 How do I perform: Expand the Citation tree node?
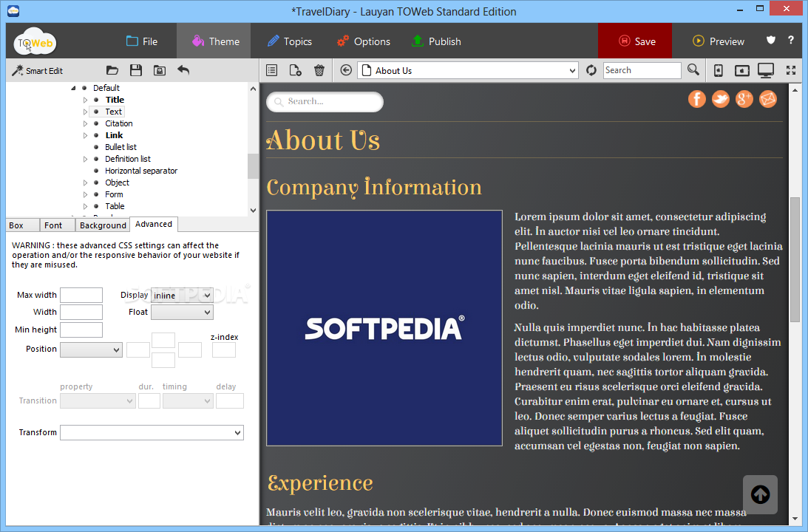click(85, 123)
